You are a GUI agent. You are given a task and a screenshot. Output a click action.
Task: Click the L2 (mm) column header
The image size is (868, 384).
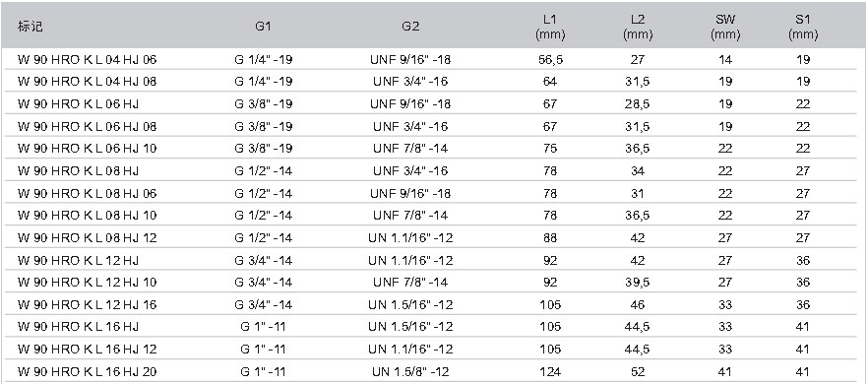click(x=638, y=28)
